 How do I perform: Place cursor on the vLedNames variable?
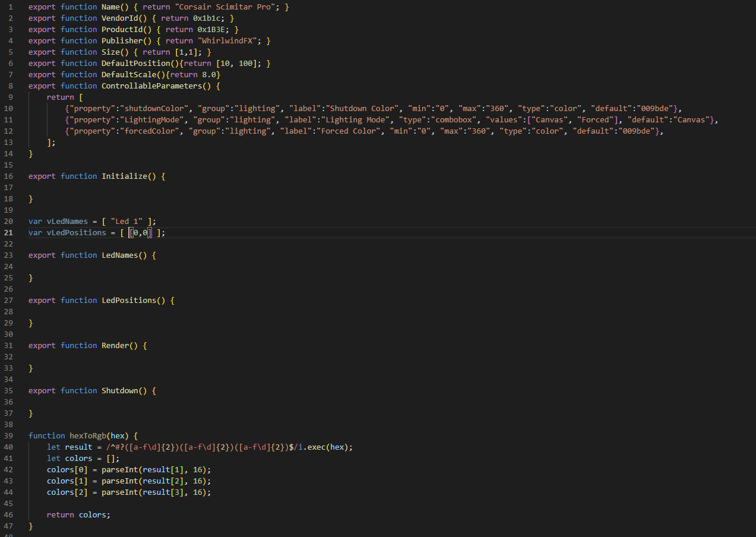(x=67, y=222)
